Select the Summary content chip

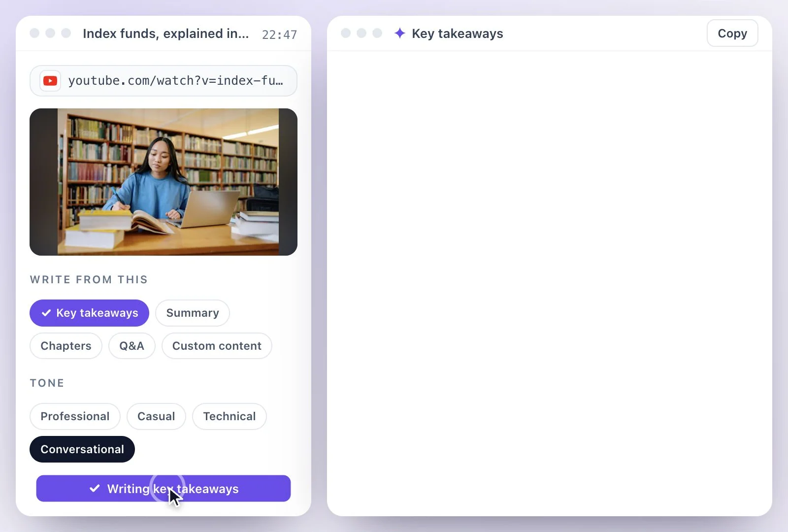point(193,313)
